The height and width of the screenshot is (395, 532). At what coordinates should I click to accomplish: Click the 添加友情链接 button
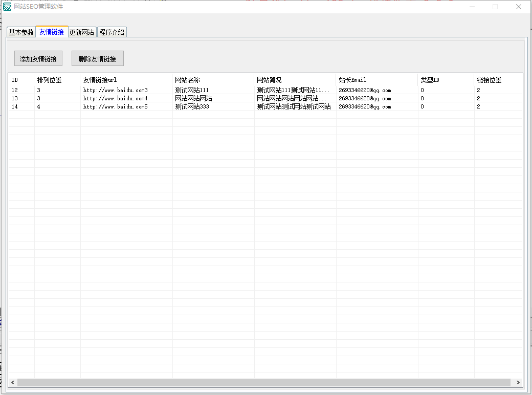38,59
